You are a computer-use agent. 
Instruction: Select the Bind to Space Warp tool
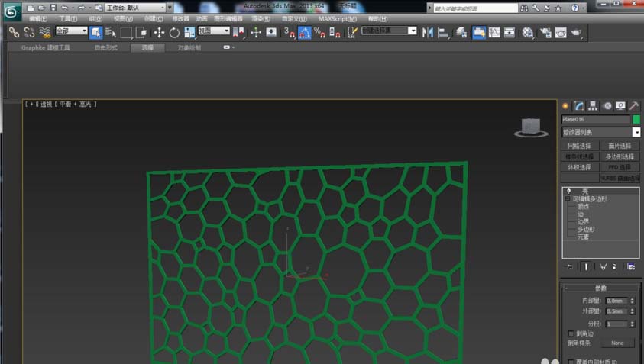[44, 32]
